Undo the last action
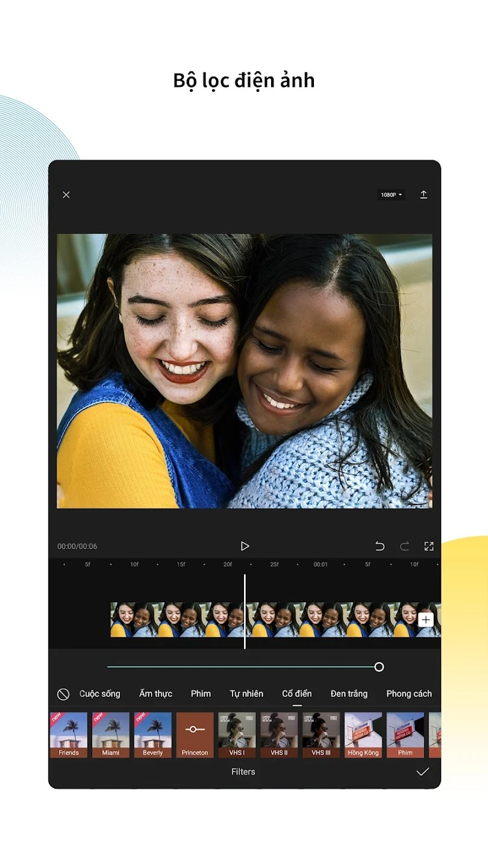Screen dimensions: 488x868 tap(380, 546)
